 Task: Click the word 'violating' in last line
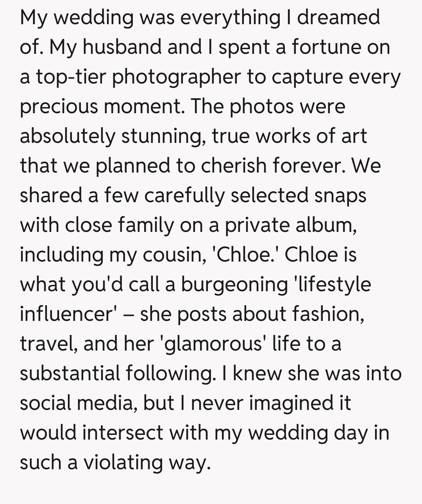click(123, 462)
